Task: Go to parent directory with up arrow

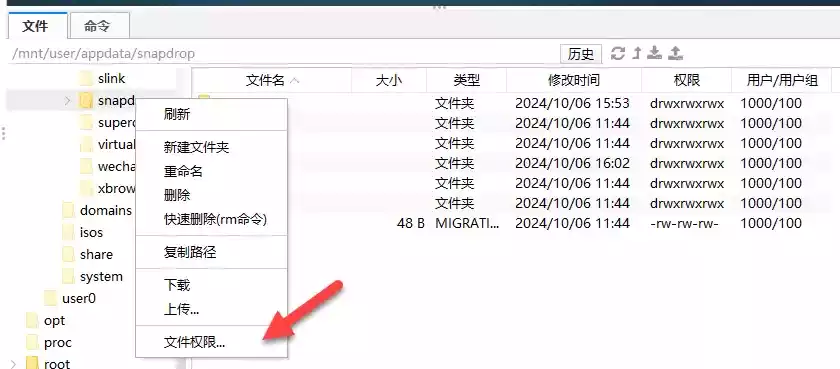Action: tap(637, 53)
